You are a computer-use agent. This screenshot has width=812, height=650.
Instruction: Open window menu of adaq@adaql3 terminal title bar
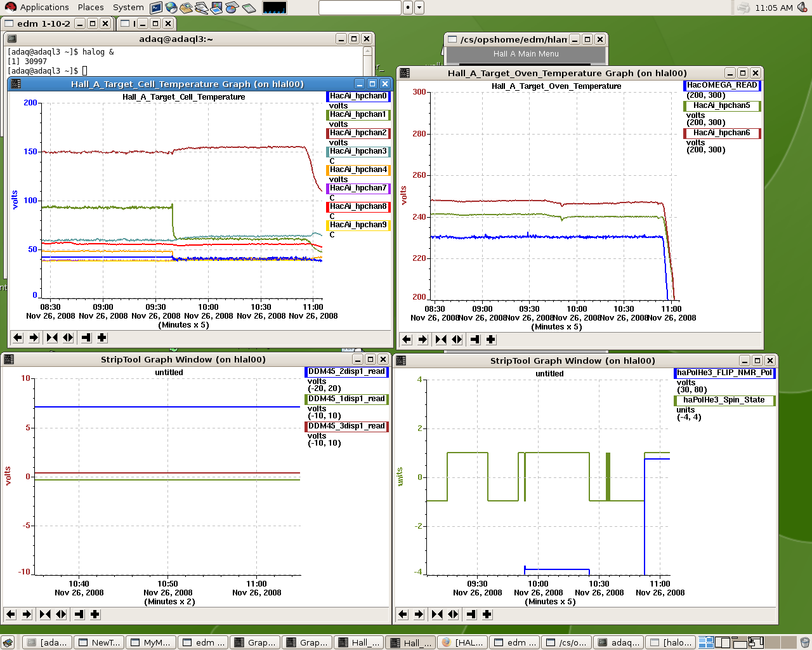pos(11,39)
